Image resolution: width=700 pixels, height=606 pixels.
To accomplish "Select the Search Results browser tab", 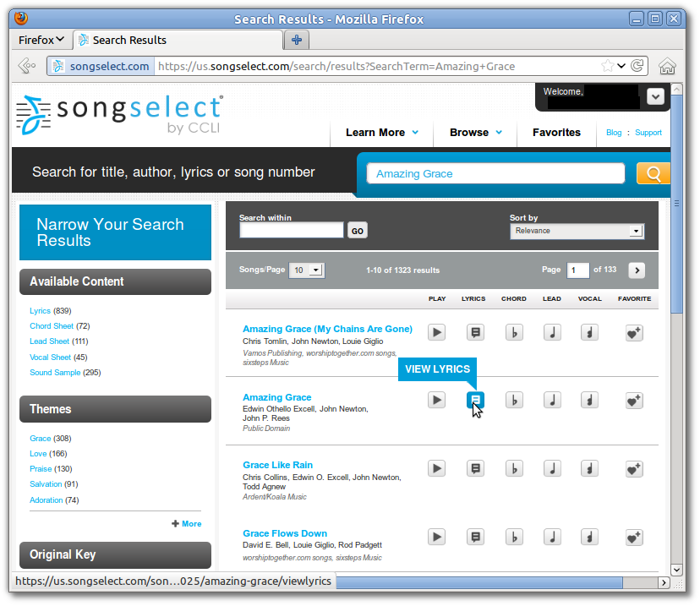I will (178, 41).
